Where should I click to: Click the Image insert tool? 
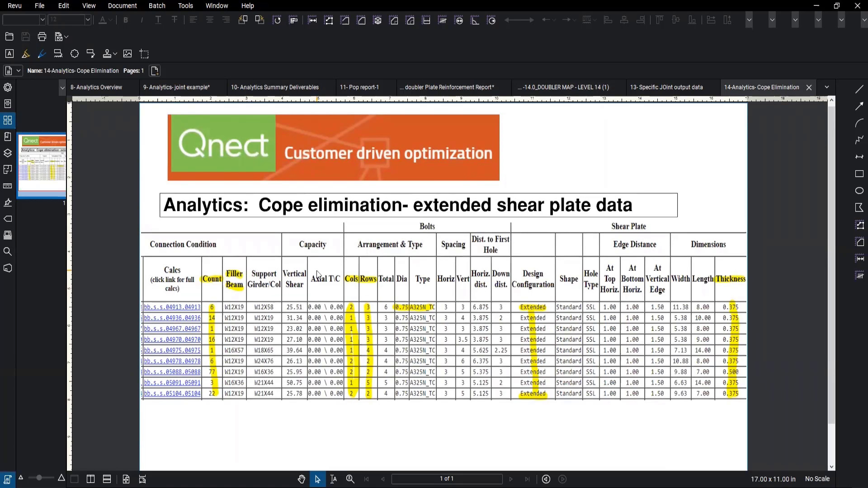127,54
